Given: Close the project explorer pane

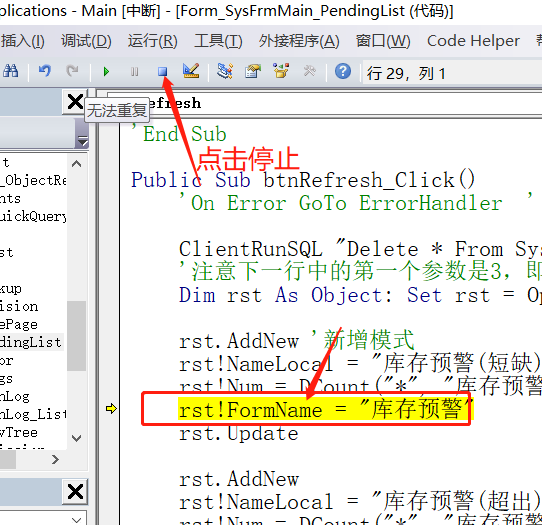Looking at the screenshot, I should pos(75,102).
